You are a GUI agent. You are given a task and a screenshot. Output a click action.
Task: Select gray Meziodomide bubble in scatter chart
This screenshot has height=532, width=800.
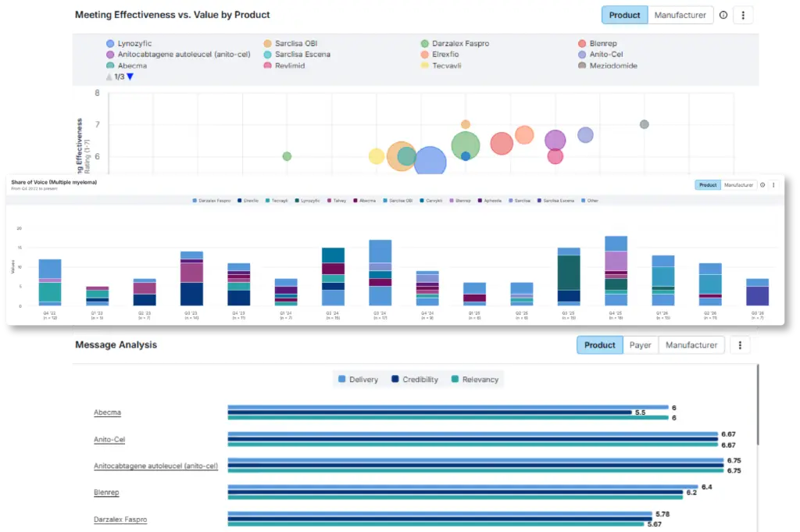click(644, 124)
